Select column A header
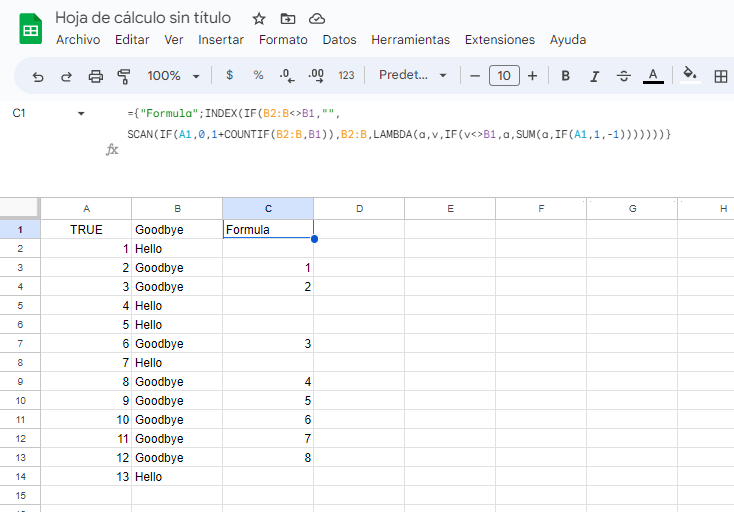The width and height of the screenshot is (734, 512). 86,209
